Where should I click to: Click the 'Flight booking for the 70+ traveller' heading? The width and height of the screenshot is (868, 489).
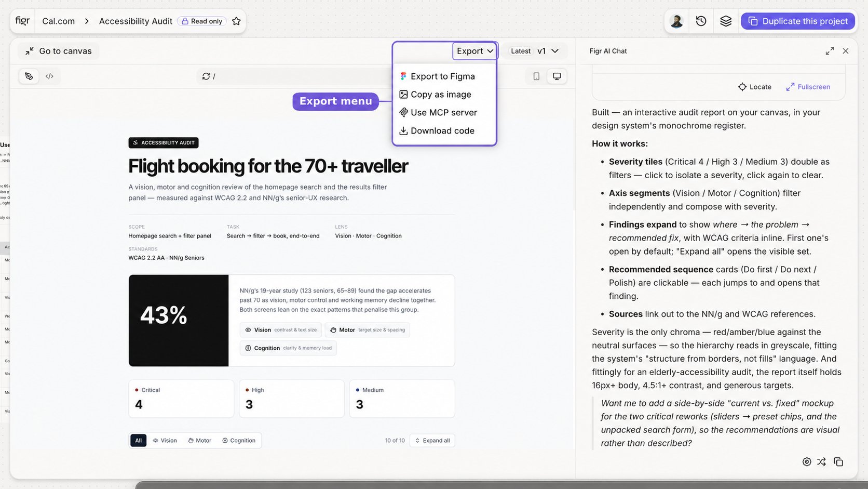pos(268,166)
